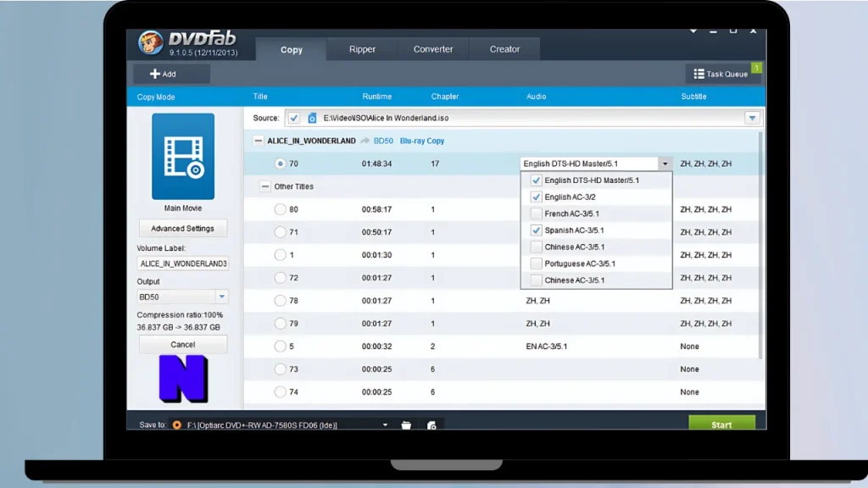
Task: Click the Runtime column header
Action: pyautogui.click(x=377, y=97)
